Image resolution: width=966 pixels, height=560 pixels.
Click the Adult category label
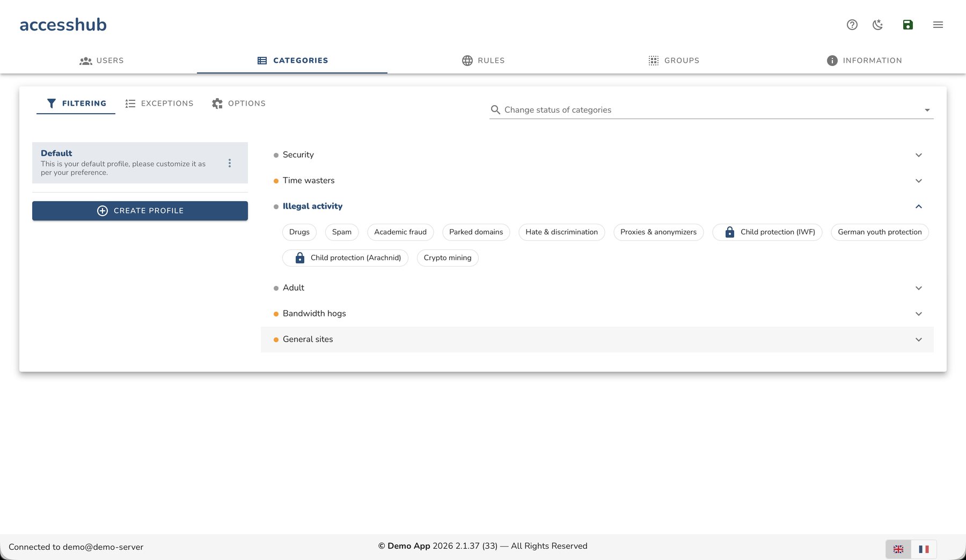[x=294, y=288]
